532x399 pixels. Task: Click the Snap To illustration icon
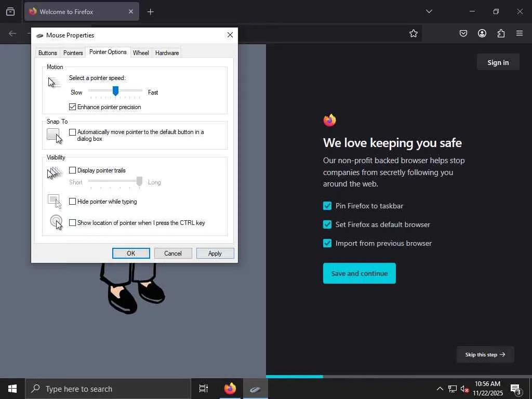tap(55, 136)
